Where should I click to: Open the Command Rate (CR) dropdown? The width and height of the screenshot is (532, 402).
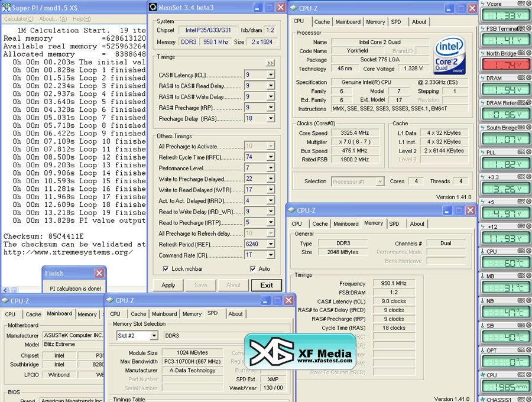(x=271, y=255)
